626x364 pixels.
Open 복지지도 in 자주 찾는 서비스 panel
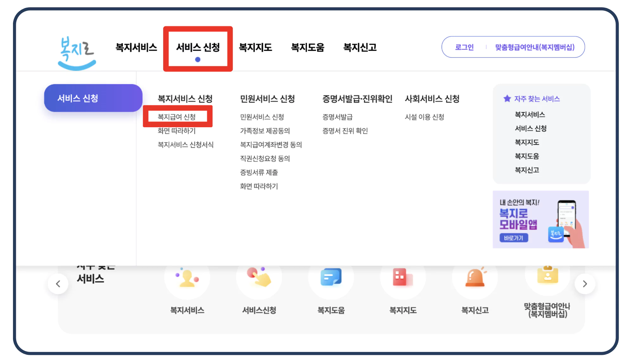527,142
